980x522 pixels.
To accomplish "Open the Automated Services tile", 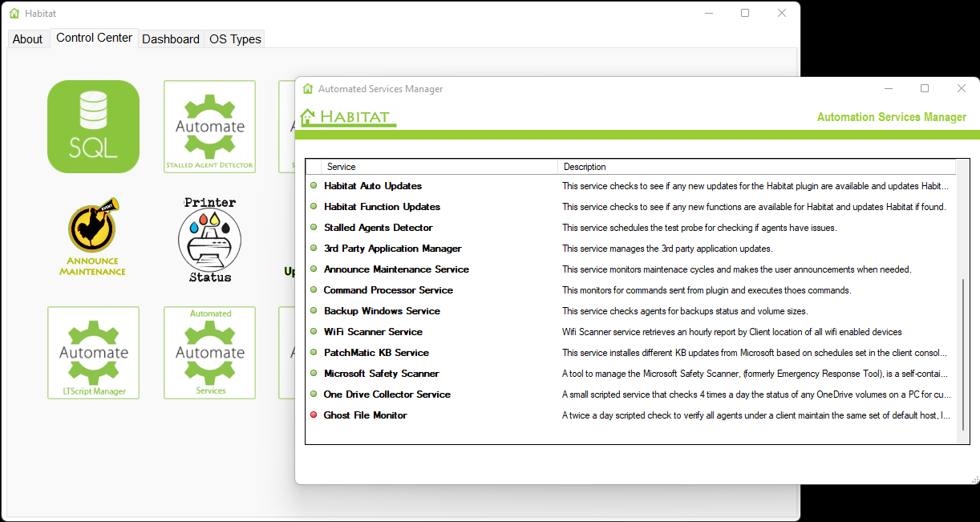I will coord(209,353).
